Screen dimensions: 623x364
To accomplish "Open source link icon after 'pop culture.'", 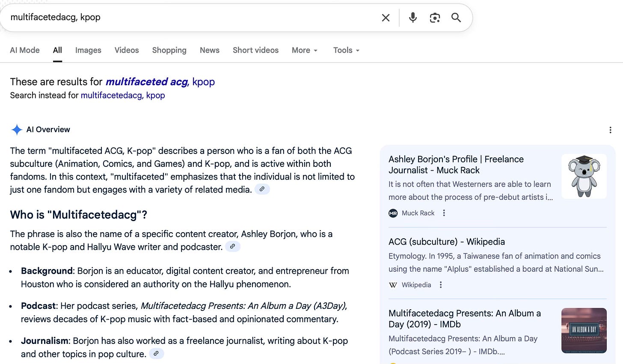I will pos(157,353).
